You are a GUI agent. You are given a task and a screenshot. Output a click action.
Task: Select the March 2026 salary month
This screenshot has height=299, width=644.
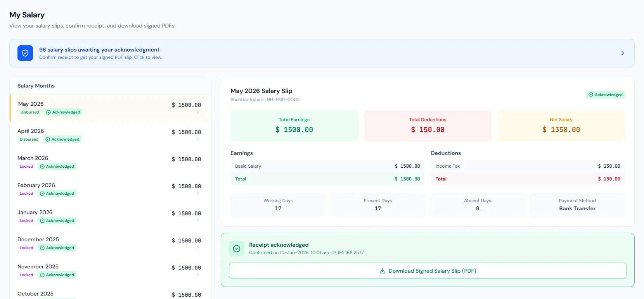(110, 162)
